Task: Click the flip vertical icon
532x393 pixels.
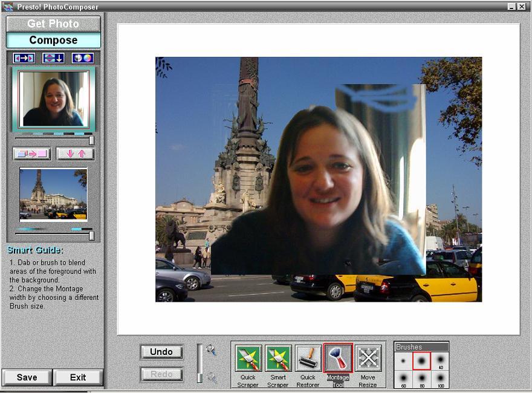Action: [x=53, y=58]
